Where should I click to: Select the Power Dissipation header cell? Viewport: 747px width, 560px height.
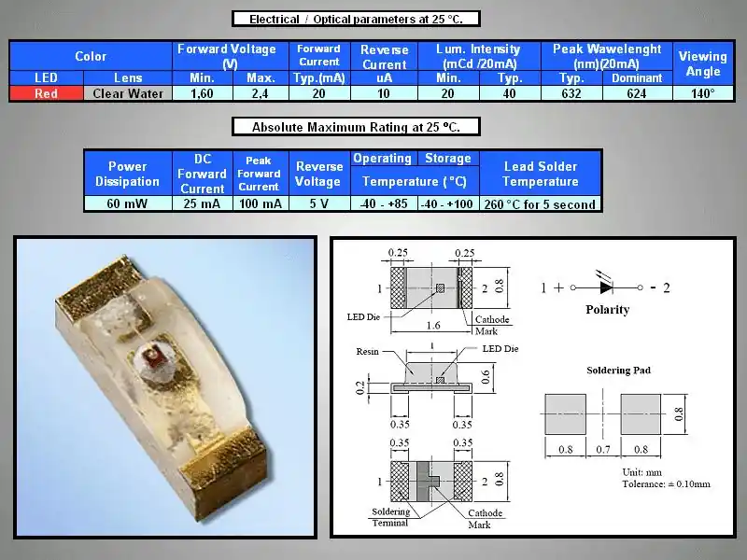coord(127,174)
